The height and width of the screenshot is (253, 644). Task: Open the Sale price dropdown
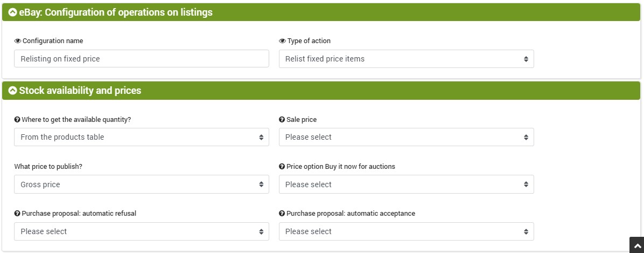pyautogui.click(x=406, y=137)
